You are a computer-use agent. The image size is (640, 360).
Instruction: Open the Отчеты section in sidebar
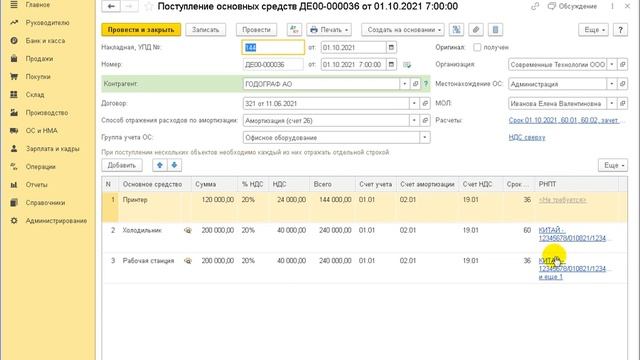(x=37, y=185)
